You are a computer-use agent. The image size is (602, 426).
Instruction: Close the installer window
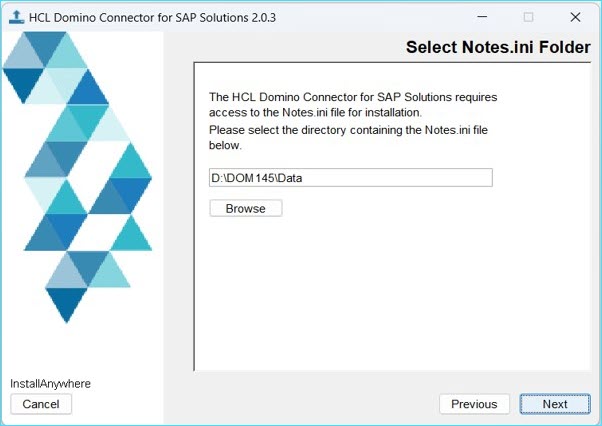coord(575,17)
